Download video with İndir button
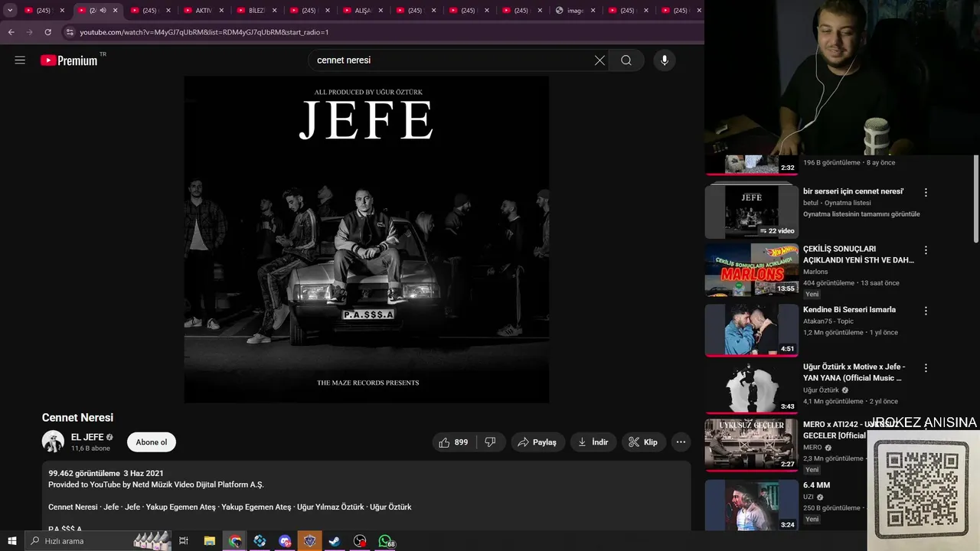Viewport: 980px width, 551px height. (x=593, y=442)
